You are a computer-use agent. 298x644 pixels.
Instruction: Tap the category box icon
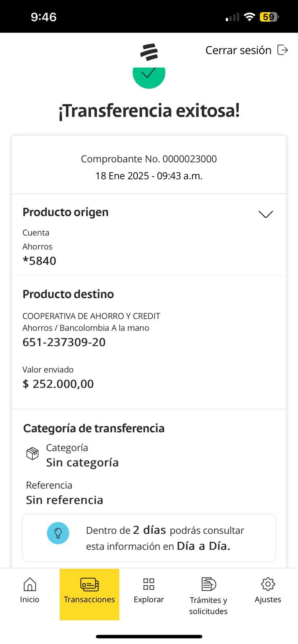pos(32,454)
